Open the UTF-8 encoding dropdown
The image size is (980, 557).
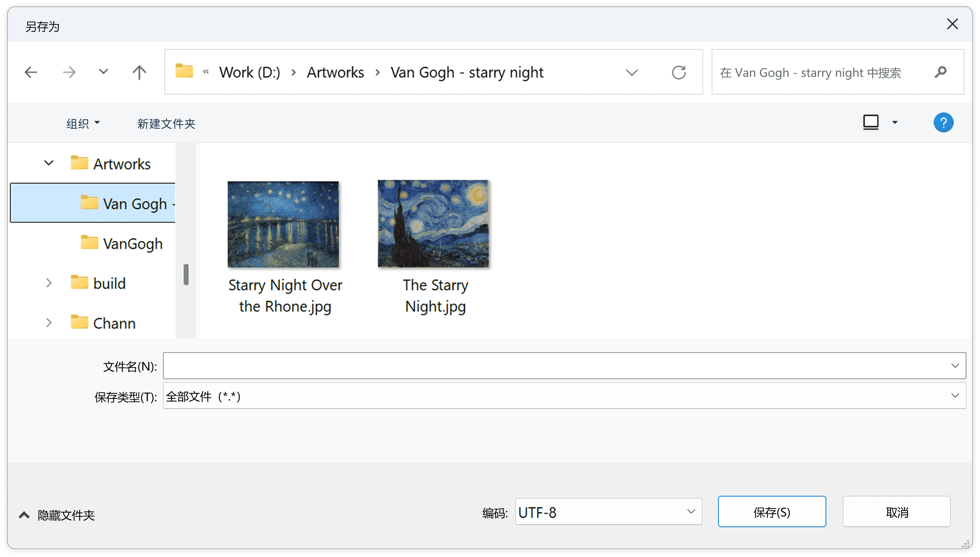click(608, 512)
